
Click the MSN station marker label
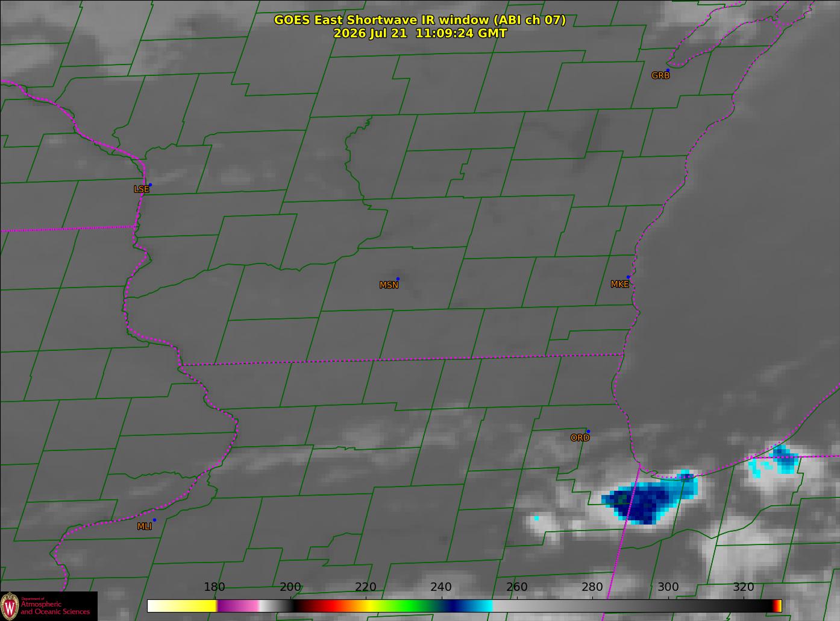click(x=389, y=285)
